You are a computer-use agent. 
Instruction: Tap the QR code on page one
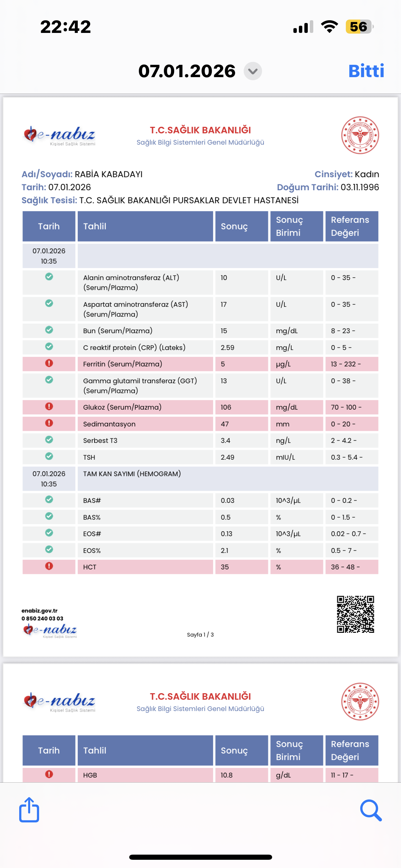pos(355,614)
